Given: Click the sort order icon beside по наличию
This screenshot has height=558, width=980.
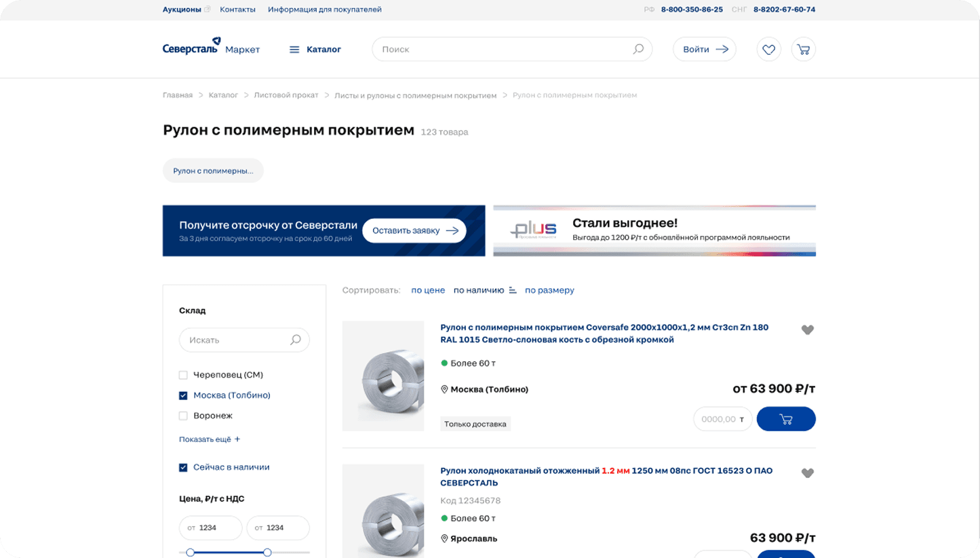Looking at the screenshot, I should [513, 290].
